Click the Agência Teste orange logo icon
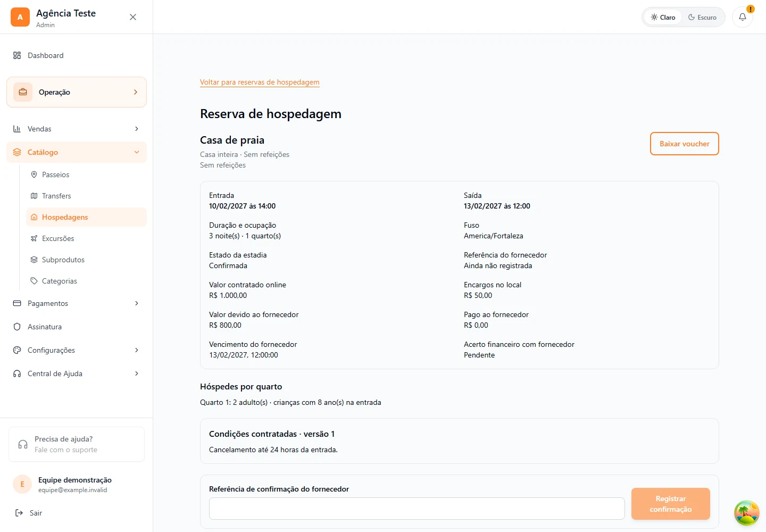This screenshot has width=766, height=532. click(20, 17)
